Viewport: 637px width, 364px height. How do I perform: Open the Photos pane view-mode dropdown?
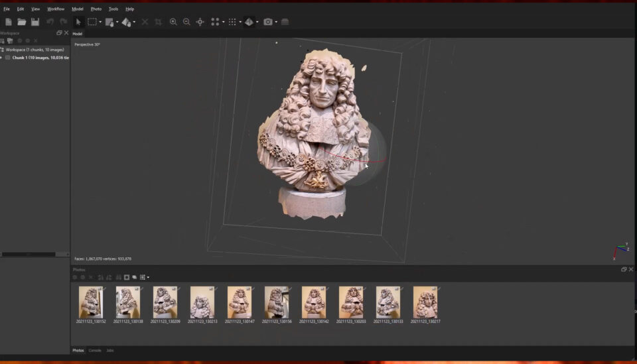(x=148, y=277)
